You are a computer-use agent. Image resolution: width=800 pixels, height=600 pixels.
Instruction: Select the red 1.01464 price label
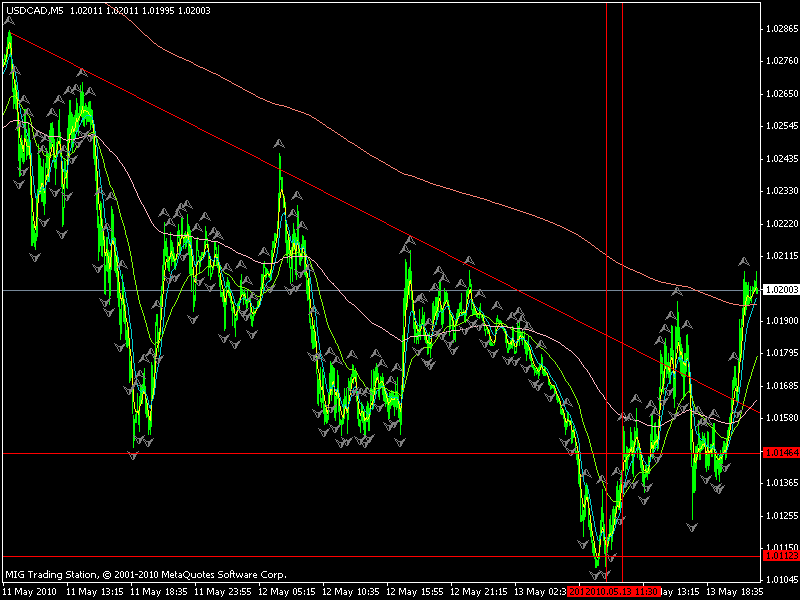[779, 453]
